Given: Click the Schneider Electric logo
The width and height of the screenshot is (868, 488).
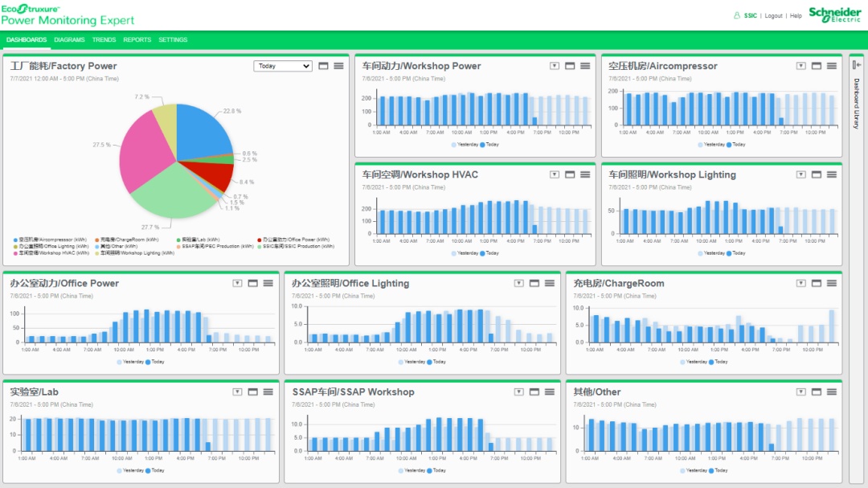Looking at the screenshot, I should click(835, 14).
